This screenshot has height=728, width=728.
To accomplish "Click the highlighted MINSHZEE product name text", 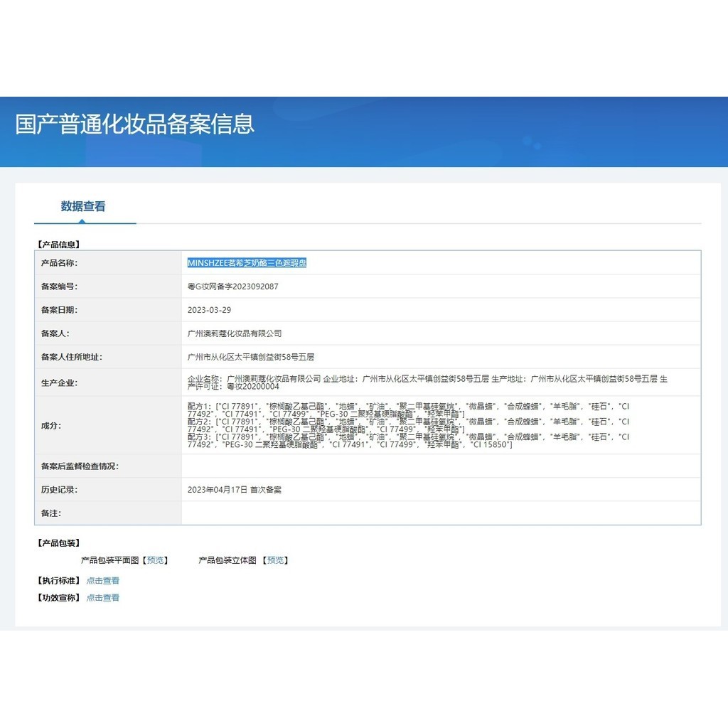I will [x=247, y=263].
